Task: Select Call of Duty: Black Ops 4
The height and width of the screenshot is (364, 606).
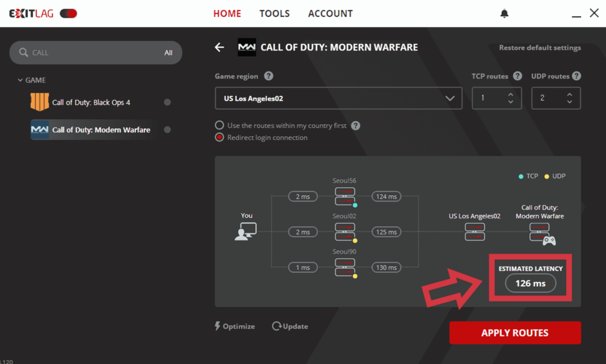Action: [91, 102]
